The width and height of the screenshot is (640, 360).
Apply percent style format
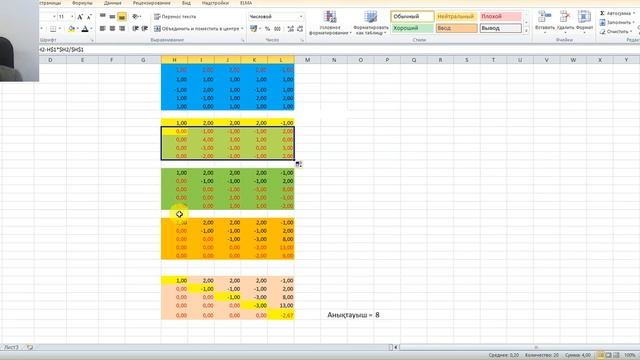(267, 29)
